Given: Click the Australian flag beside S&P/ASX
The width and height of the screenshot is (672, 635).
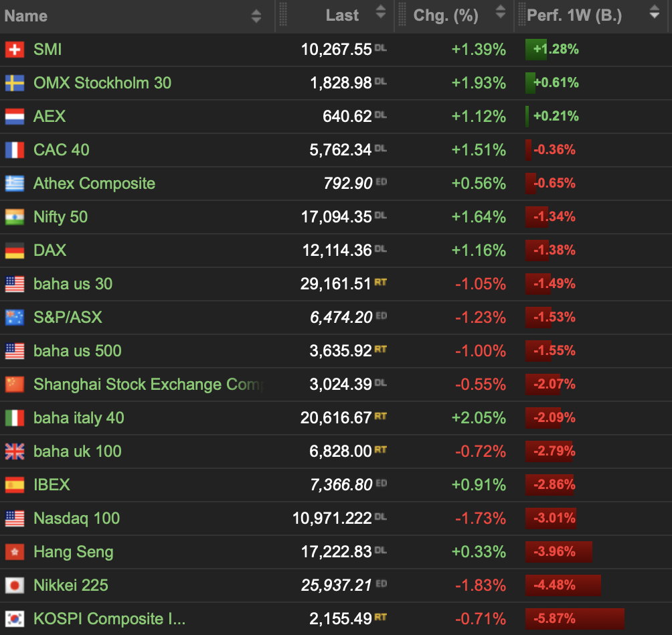Looking at the screenshot, I should pyautogui.click(x=15, y=317).
